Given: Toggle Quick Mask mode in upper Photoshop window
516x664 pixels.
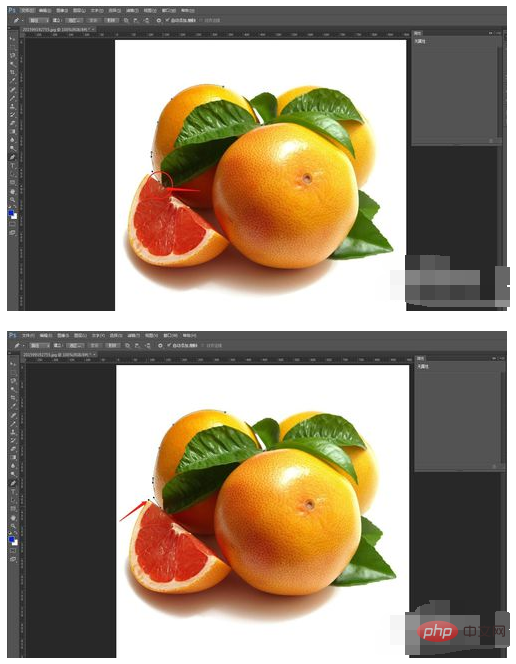Looking at the screenshot, I should [12, 224].
